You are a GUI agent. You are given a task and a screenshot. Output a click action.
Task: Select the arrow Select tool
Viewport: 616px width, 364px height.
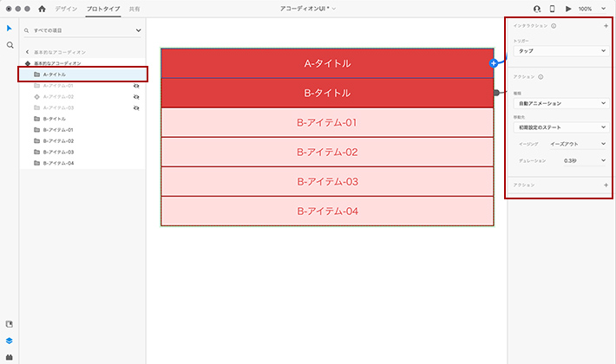[10, 29]
